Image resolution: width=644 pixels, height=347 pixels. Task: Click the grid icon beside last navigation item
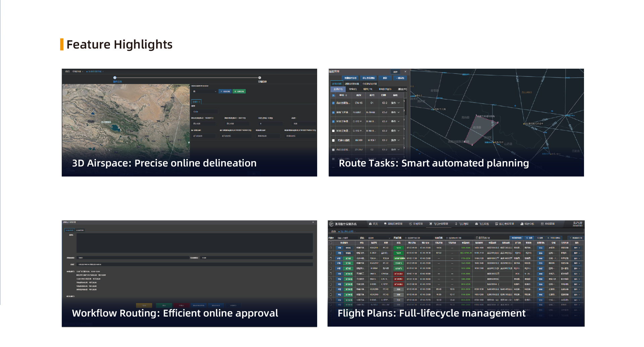542,224
